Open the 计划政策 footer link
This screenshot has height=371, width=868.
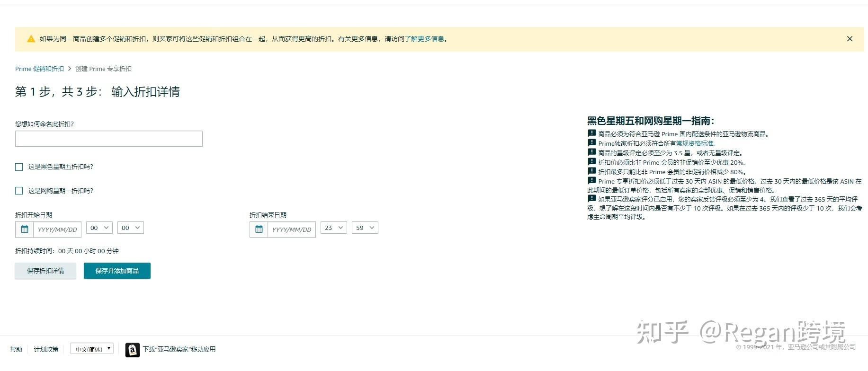(x=46, y=349)
